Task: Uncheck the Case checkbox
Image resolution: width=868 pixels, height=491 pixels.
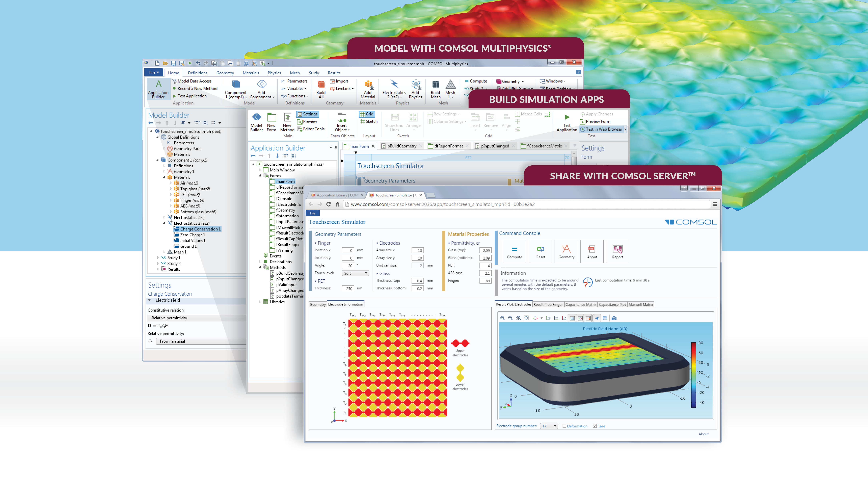Action: [595, 426]
